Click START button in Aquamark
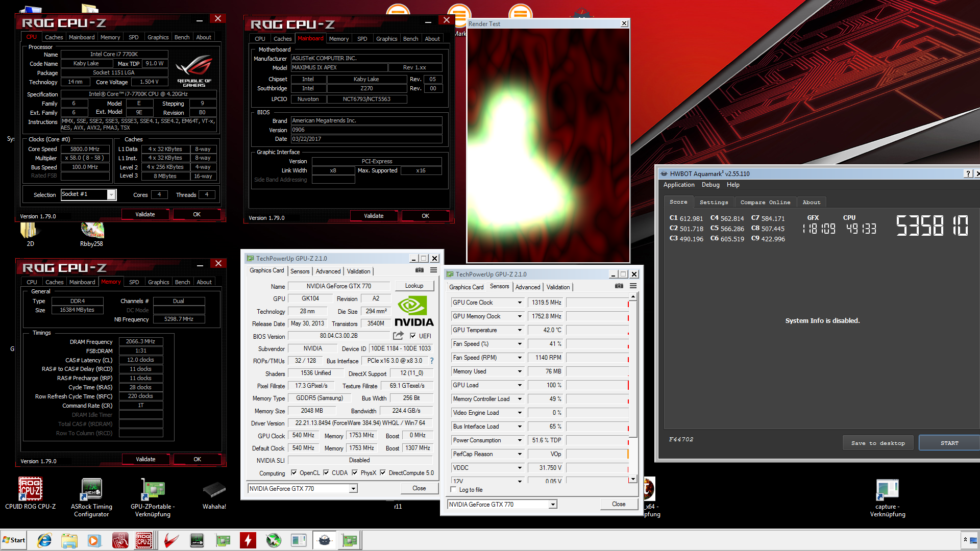 (x=949, y=443)
